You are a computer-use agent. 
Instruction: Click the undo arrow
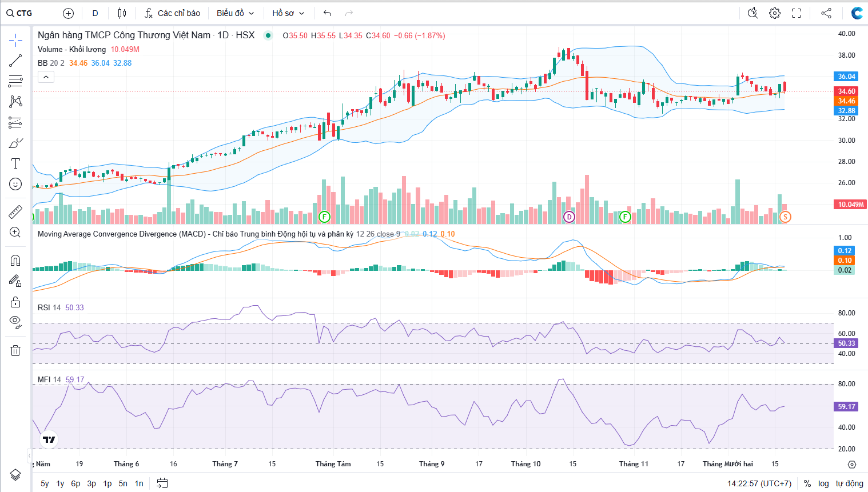[x=327, y=13]
